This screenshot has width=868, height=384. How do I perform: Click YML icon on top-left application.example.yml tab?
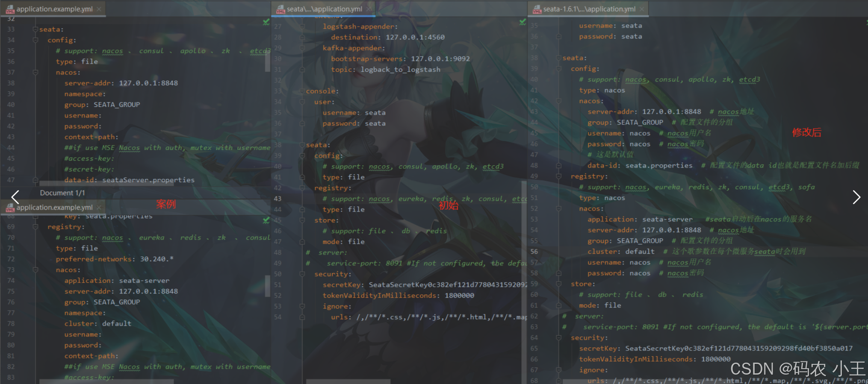pyautogui.click(x=10, y=9)
